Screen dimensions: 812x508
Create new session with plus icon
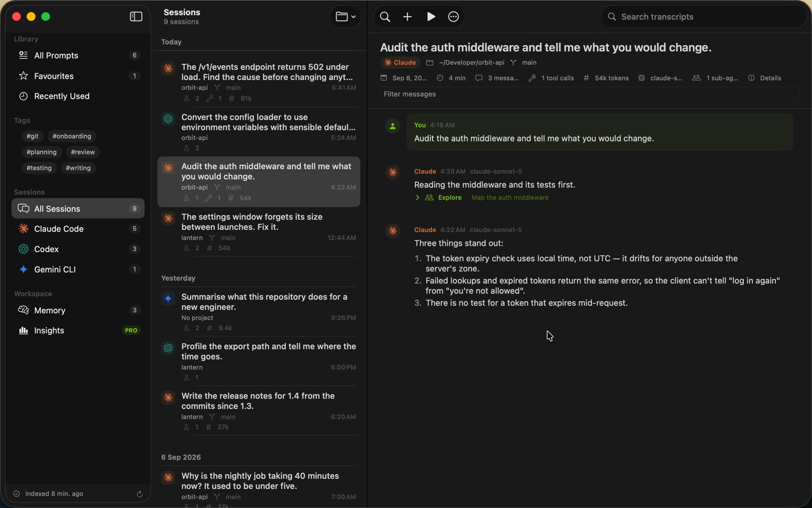408,17
